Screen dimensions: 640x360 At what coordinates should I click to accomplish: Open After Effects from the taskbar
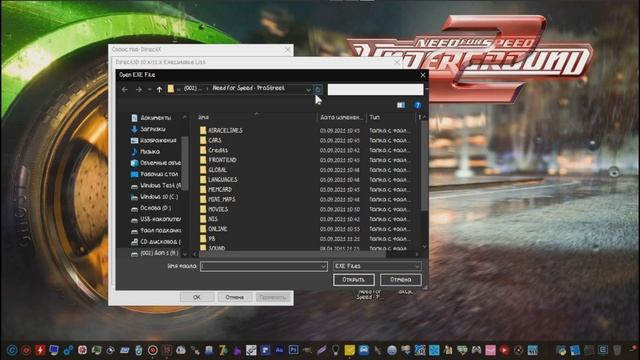pyautogui.click(x=279, y=350)
